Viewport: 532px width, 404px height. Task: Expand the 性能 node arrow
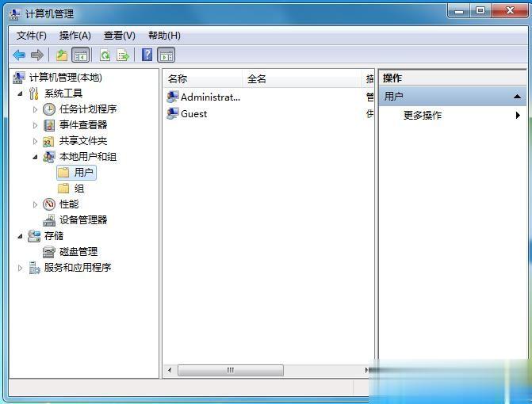[x=36, y=204]
